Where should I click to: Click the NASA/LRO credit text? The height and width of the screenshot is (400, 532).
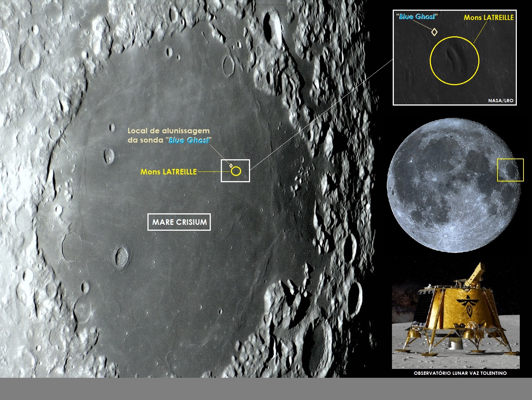coord(501,100)
